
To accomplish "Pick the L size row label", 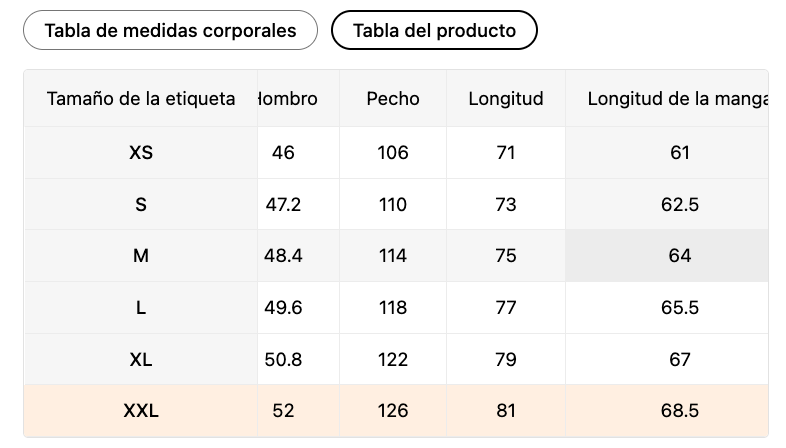I will (141, 307).
